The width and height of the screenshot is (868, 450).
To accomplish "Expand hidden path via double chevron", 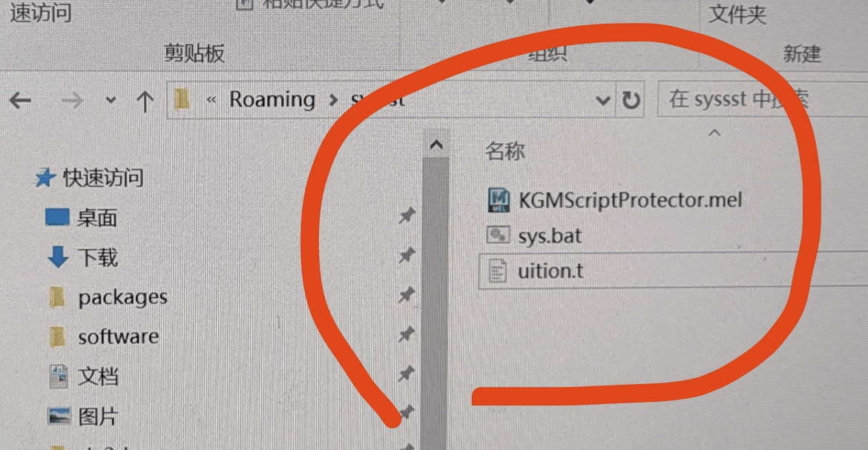I will coord(211,99).
